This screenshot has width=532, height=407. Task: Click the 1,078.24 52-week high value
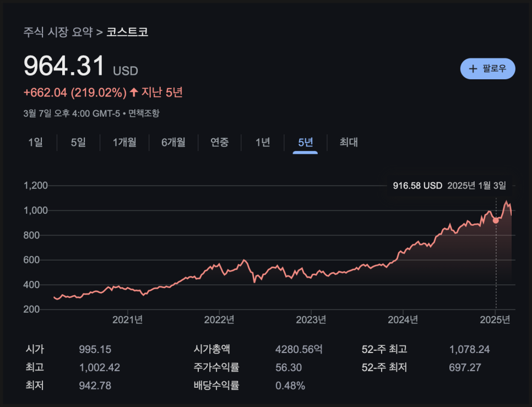pos(470,349)
